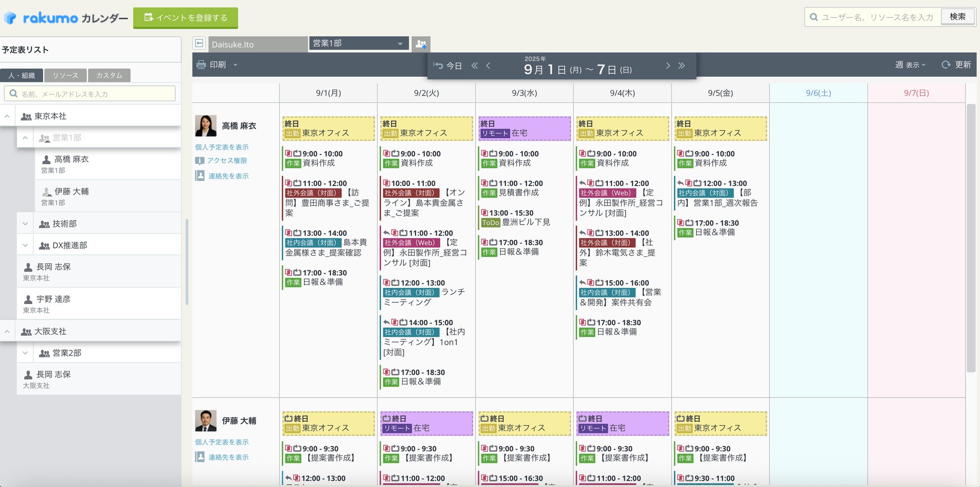Jump forward with double right arrow
The height and width of the screenshot is (487, 980).
coord(681,66)
